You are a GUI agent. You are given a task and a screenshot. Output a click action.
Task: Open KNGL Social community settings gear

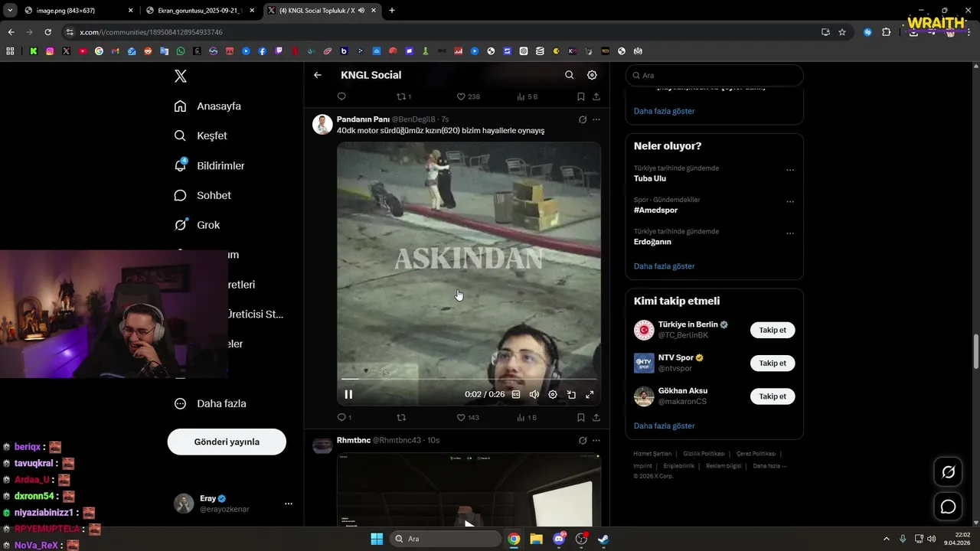click(x=592, y=75)
